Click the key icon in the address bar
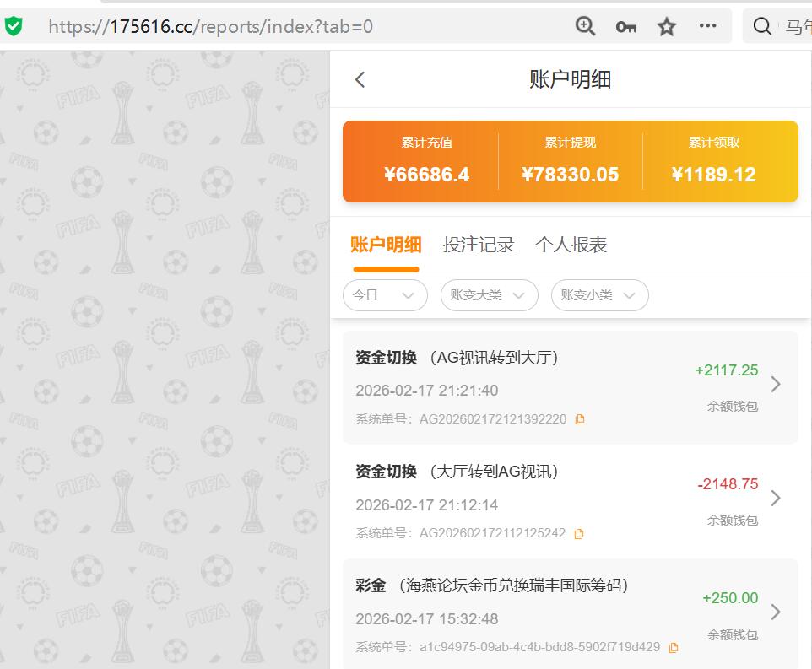The image size is (812, 669). click(625, 26)
